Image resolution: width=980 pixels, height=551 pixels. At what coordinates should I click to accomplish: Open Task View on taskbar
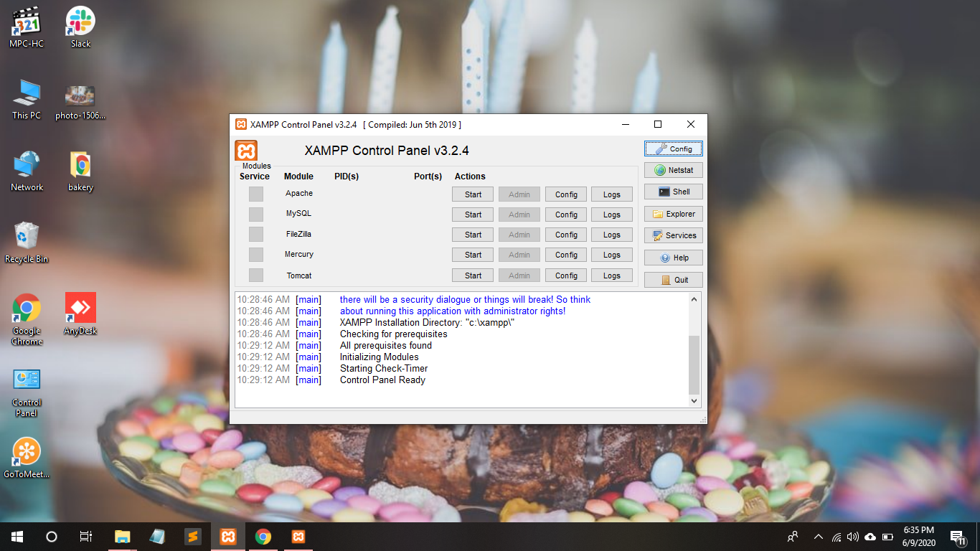pos(86,537)
